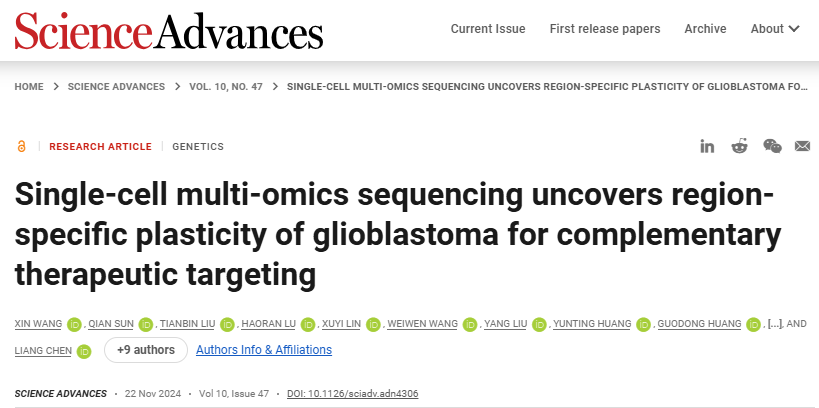Click the open access lock icon
This screenshot has height=408, width=819.
[21, 146]
